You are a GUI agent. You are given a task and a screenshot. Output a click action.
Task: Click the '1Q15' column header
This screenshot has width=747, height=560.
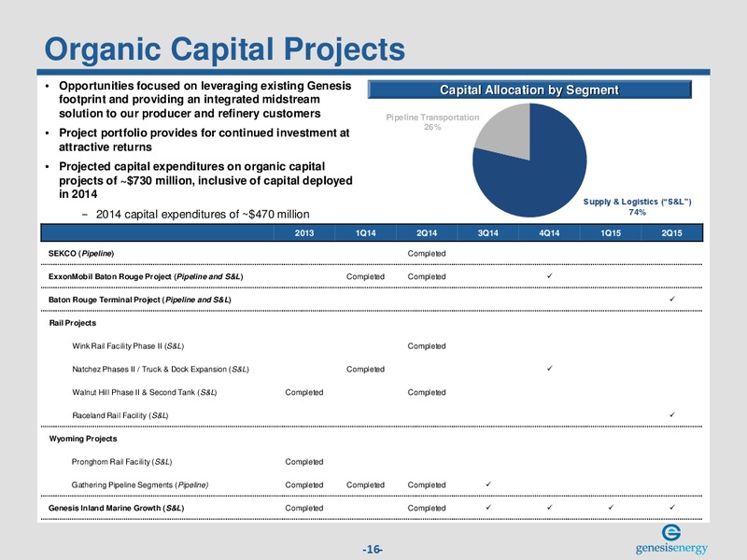[x=611, y=232]
